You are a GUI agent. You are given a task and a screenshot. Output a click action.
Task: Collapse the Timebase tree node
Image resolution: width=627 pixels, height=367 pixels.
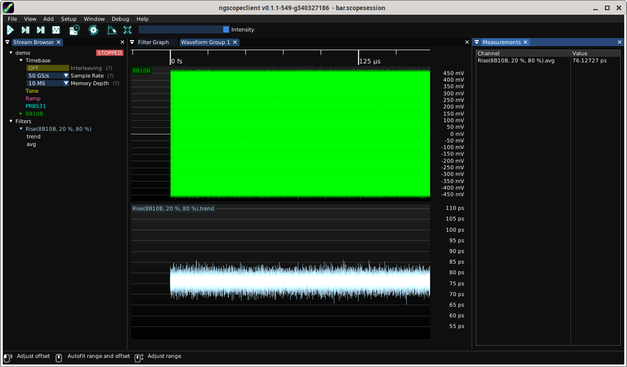click(21, 60)
